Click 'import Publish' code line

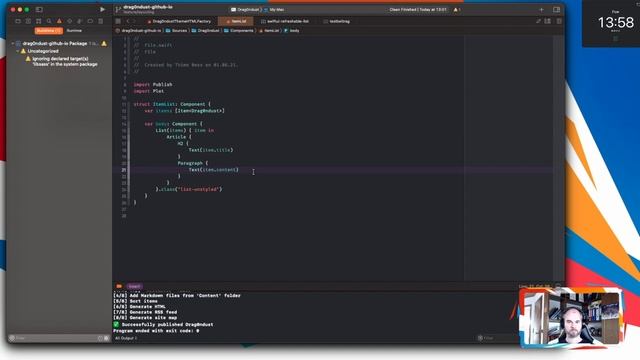pos(153,84)
